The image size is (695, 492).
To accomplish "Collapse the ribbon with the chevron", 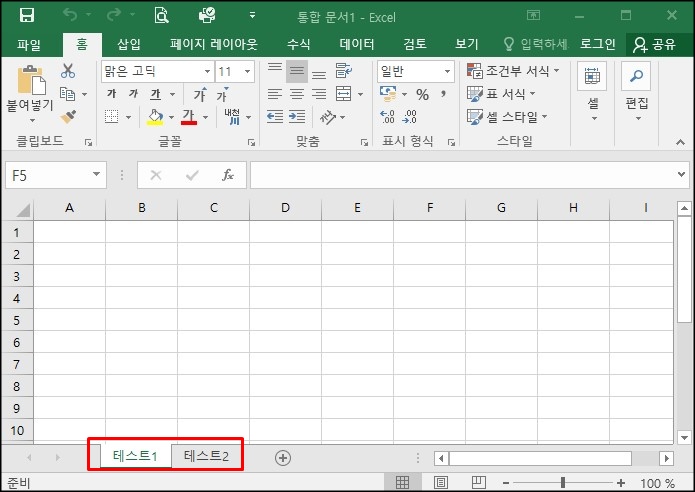I will click(680, 142).
